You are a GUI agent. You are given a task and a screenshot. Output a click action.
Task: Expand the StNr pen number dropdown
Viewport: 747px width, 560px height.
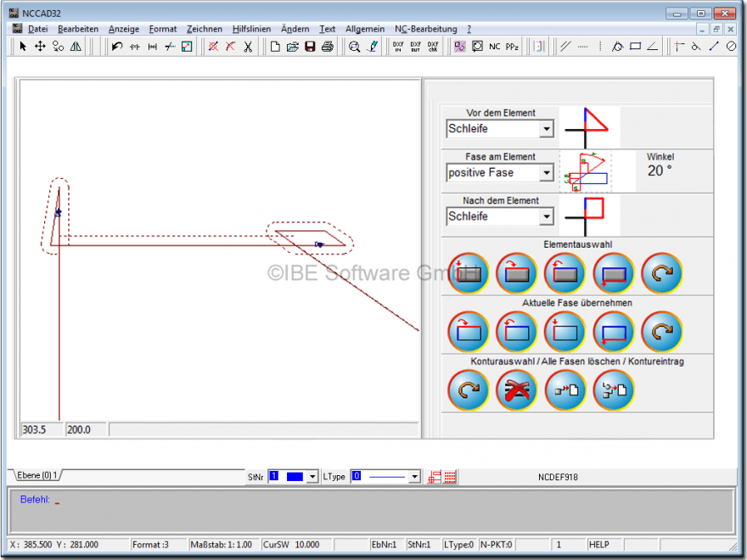pos(312,476)
